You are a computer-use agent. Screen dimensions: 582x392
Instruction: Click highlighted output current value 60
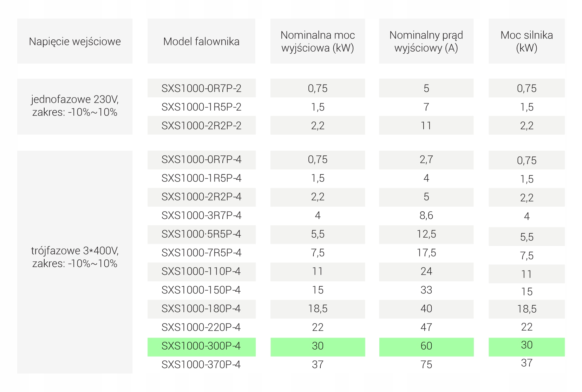pyautogui.click(x=426, y=346)
